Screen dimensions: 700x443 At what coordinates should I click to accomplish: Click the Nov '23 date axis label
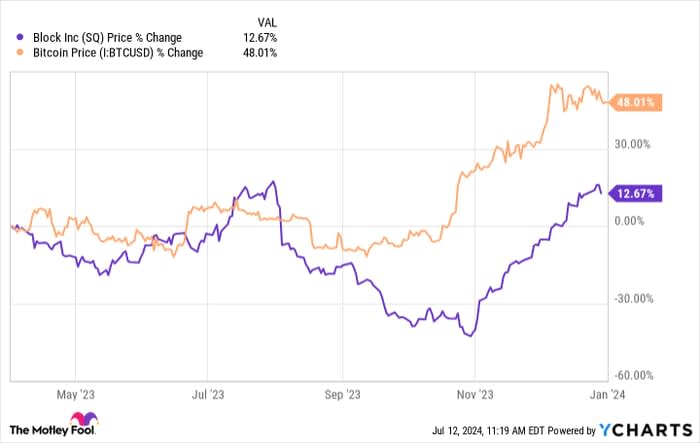[x=475, y=394]
